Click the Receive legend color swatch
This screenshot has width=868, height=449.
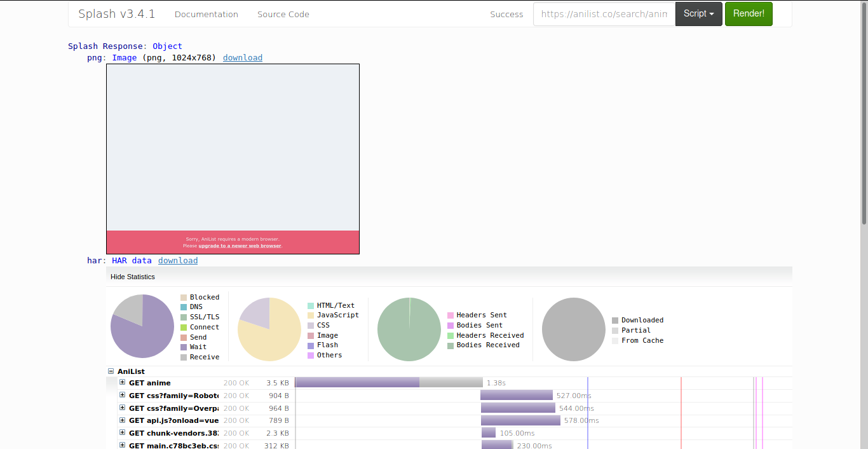tap(184, 357)
